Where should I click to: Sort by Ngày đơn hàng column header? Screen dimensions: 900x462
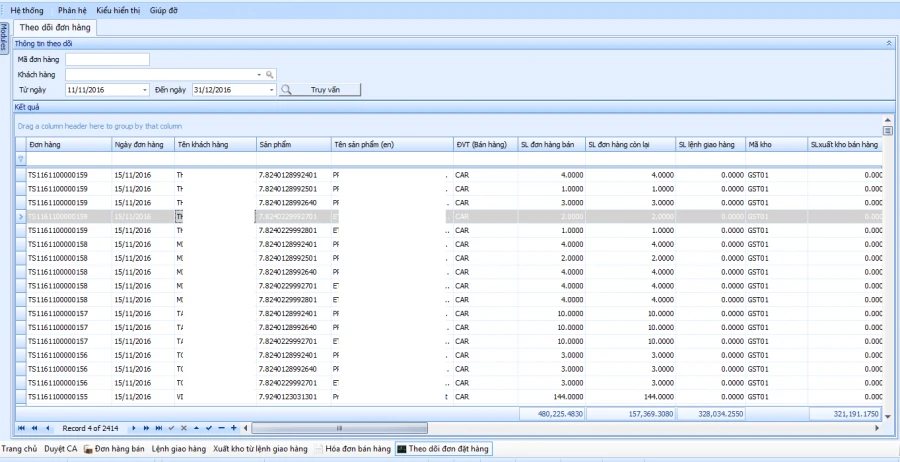click(143, 145)
